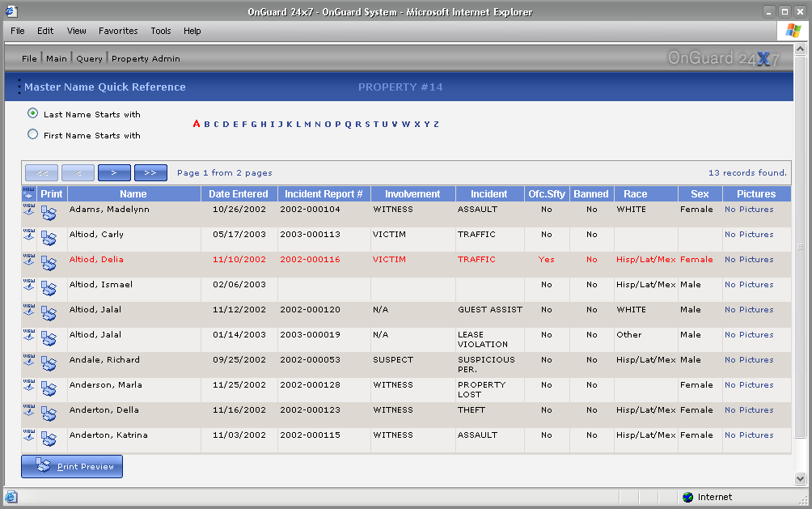812x509 pixels.
Task: Open the view icon for Altiod, Delia
Action: [x=29, y=260]
